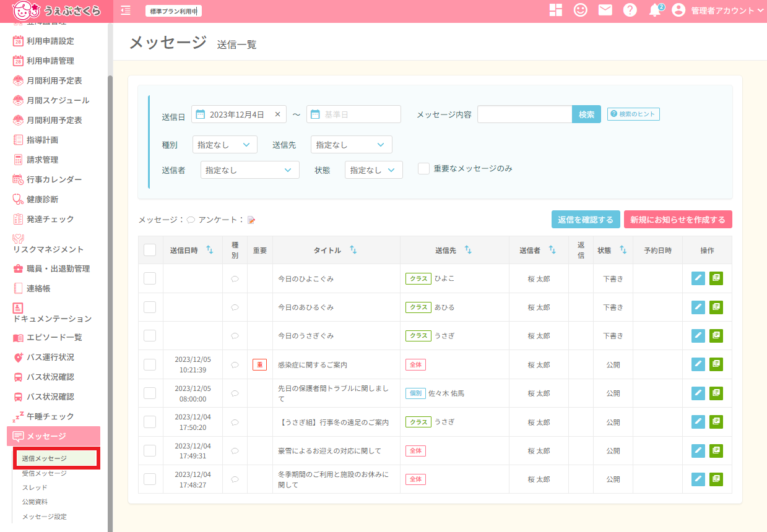Collapse the sidebar using the hamburger icon
767x532 pixels.
click(x=125, y=11)
